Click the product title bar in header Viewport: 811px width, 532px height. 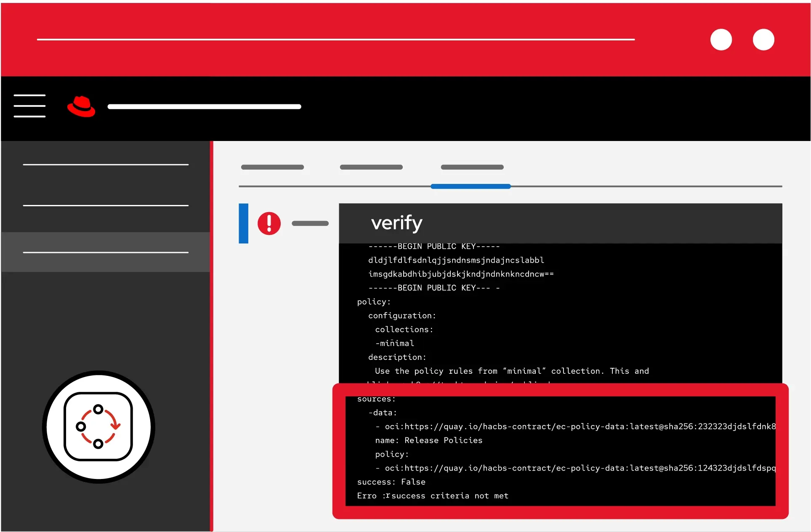(204, 106)
